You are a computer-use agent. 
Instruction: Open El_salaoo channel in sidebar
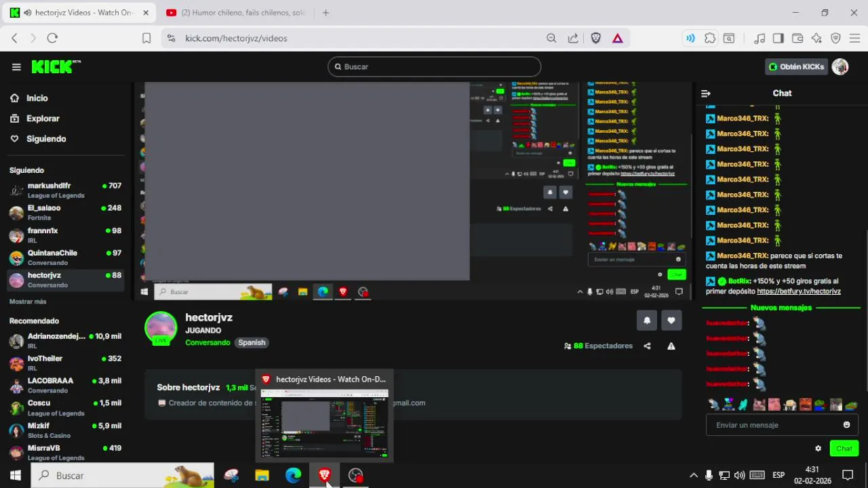(x=66, y=213)
